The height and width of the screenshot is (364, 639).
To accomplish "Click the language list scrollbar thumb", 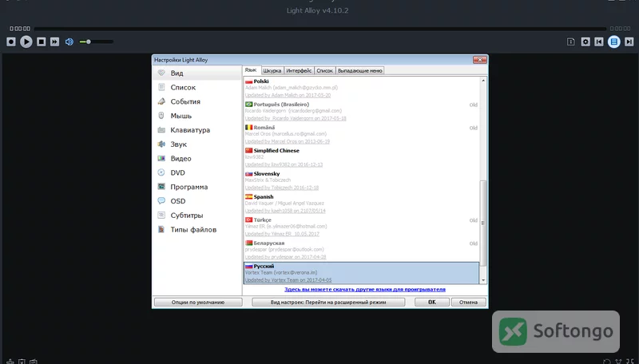I will (x=483, y=224).
